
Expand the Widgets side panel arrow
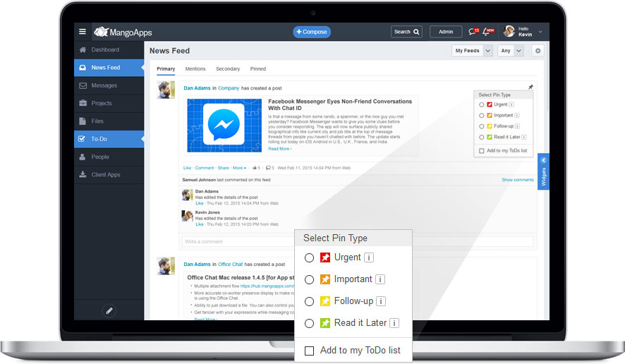[x=543, y=160]
